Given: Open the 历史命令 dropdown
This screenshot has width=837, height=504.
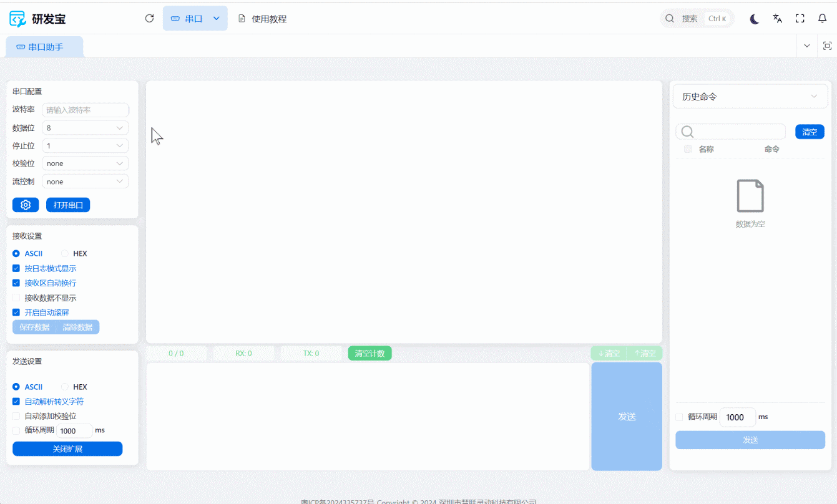Looking at the screenshot, I should click(750, 96).
